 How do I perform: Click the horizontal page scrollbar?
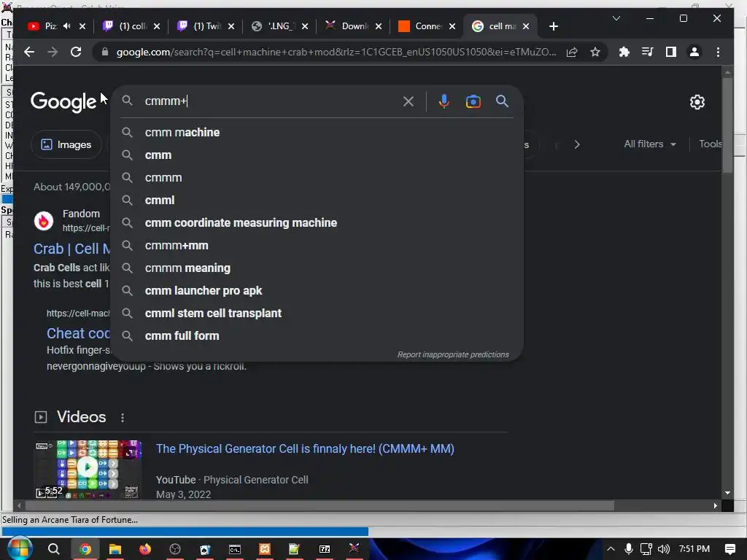click(320, 506)
